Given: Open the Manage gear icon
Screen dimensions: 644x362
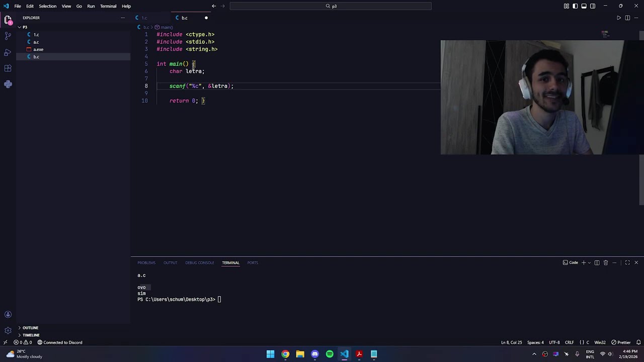Looking at the screenshot, I should pos(8,330).
